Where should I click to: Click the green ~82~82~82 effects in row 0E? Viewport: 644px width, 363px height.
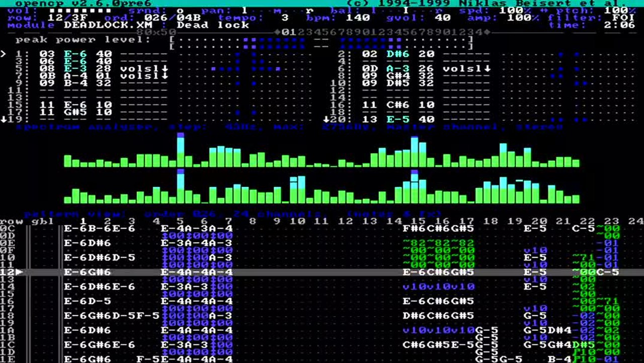(x=438, y=243)
